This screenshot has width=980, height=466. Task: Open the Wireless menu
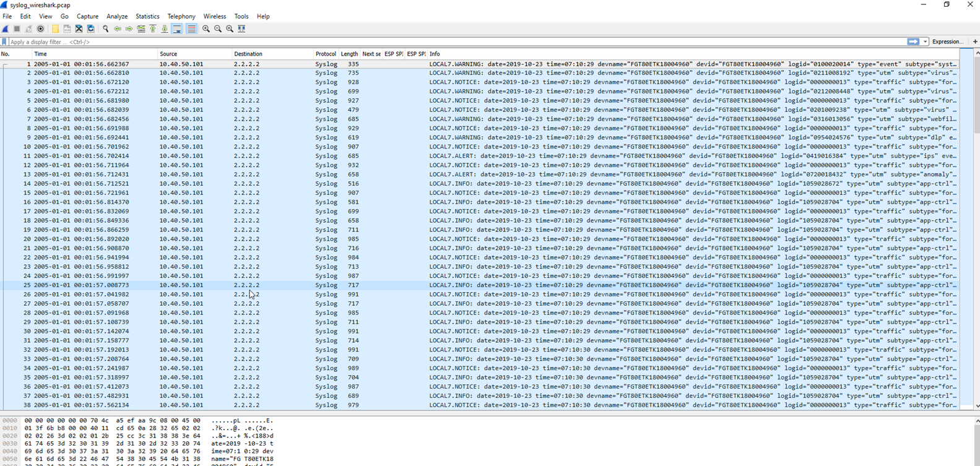[x=215, y=17]
